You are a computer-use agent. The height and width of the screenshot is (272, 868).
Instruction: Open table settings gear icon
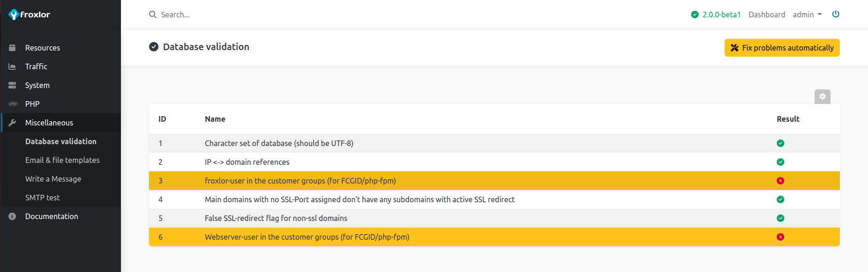(822, 96)
